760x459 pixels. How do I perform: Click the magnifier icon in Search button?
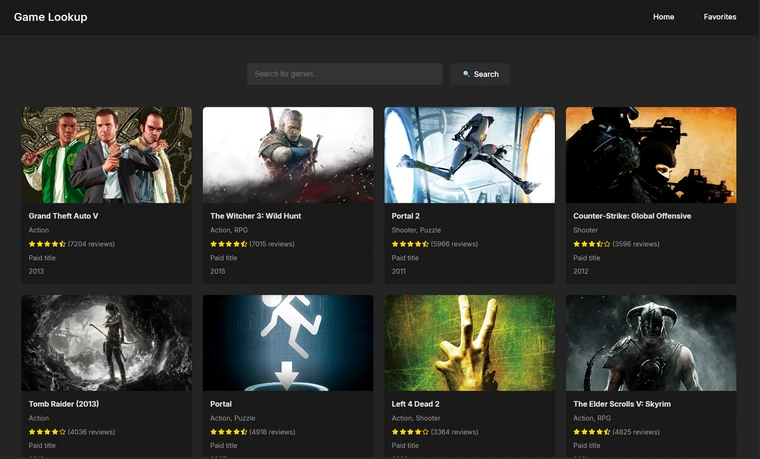466,74
